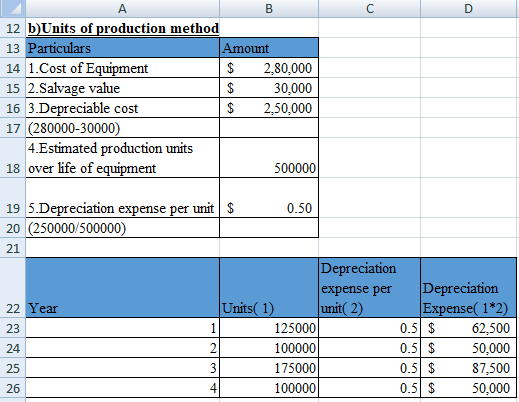The image size is (519, 402).
Task: Select the 0.5 cell in row 25
Action: (x=369, y=368)
